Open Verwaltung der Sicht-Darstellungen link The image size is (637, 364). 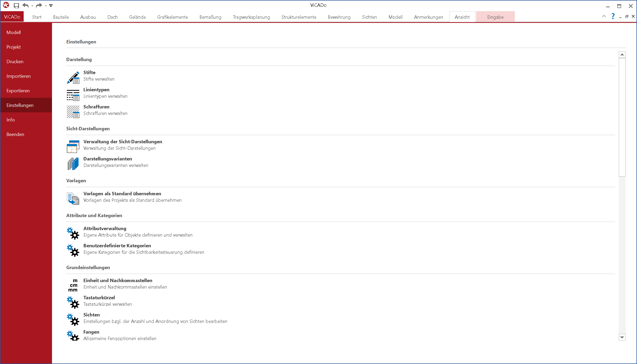click(x=123, y=142)
